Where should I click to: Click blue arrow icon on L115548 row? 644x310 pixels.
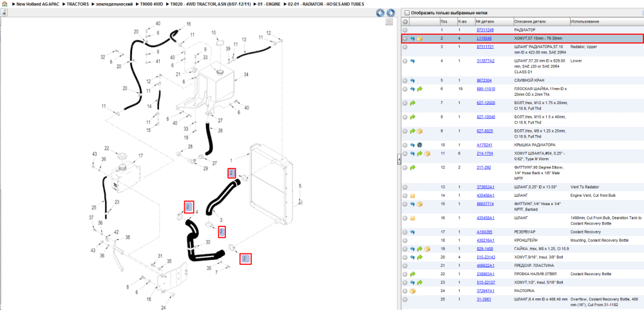[412, 39]
